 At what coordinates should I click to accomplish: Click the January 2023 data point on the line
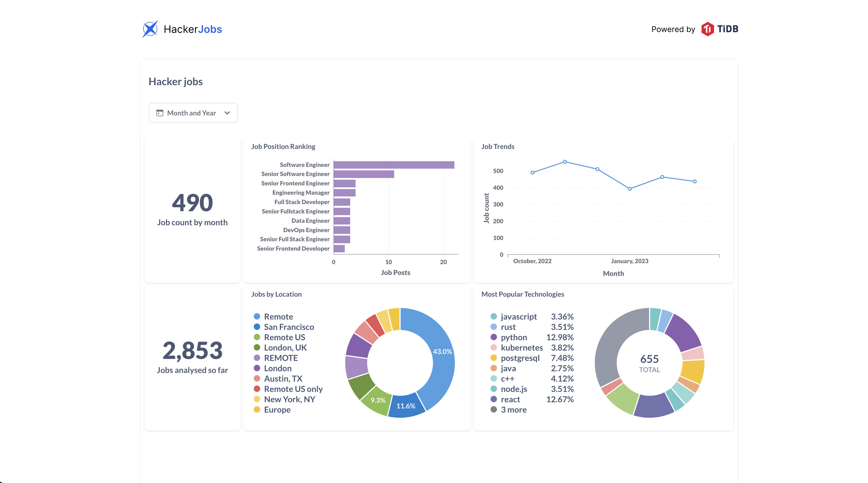coord(629,189)
